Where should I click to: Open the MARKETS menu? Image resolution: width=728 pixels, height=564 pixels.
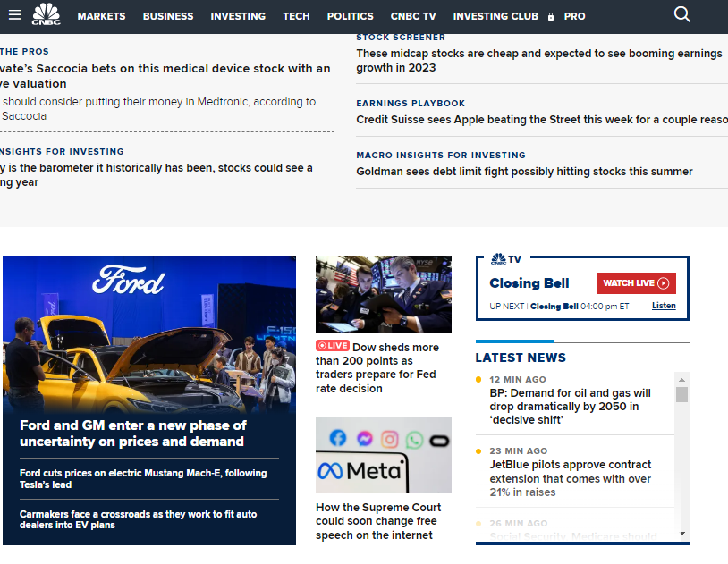coord(101,16)
